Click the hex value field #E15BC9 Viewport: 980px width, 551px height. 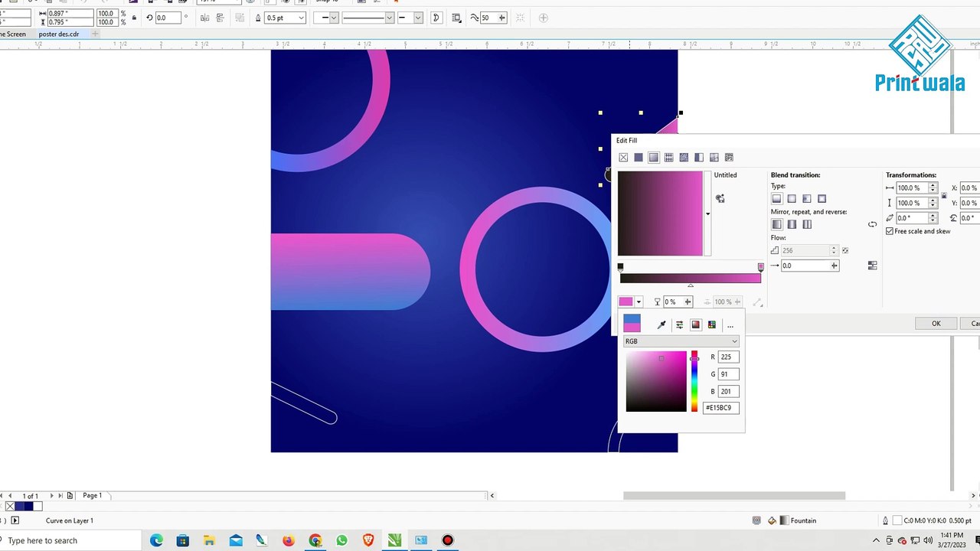720,408
